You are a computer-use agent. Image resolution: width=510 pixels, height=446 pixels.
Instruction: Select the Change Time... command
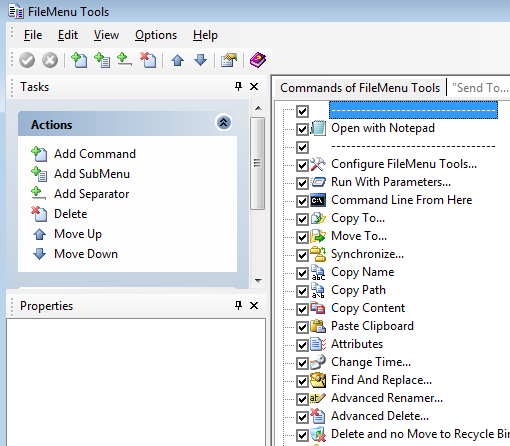tap(371, 362)
